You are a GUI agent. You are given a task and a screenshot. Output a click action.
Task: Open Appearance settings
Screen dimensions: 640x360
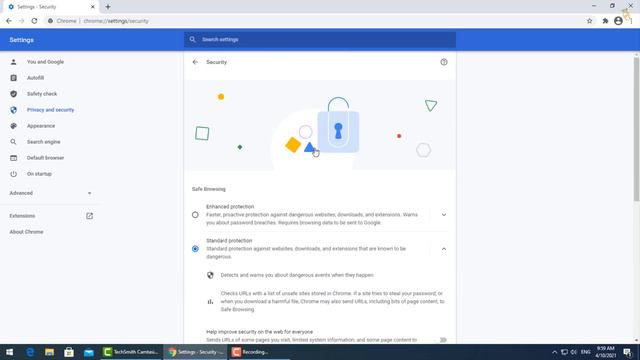click(x=41, y=126)
